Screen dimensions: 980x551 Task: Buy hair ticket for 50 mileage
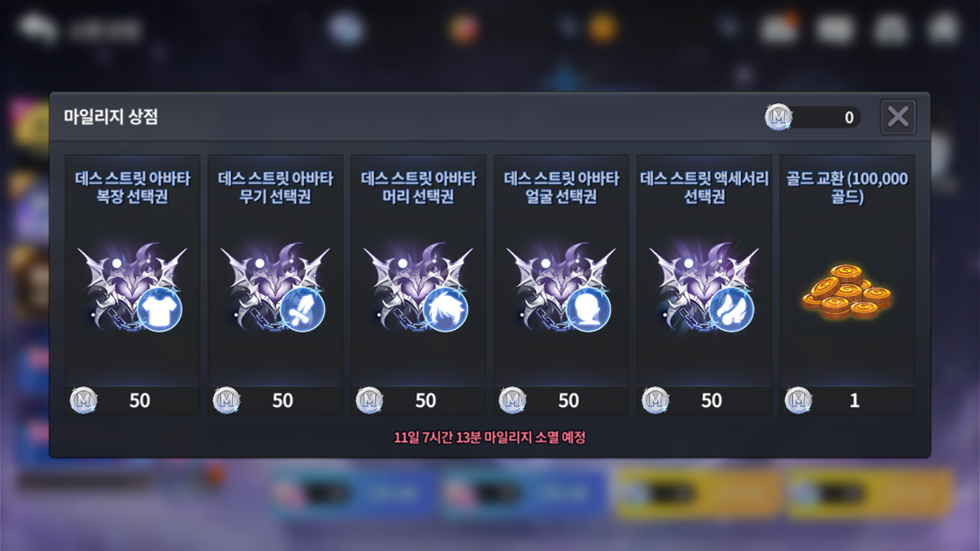(419, 400)
